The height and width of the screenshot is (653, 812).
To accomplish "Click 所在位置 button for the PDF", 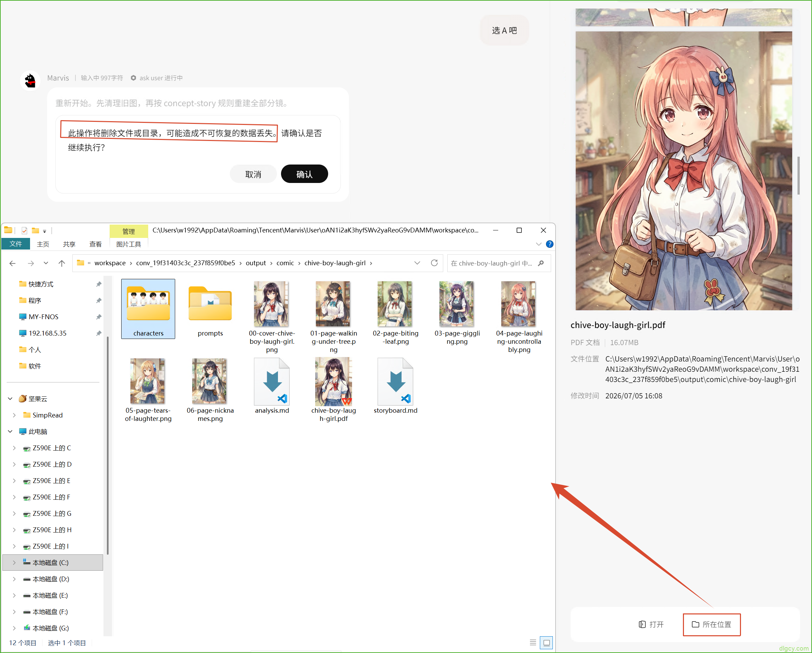I will [712, 624].
